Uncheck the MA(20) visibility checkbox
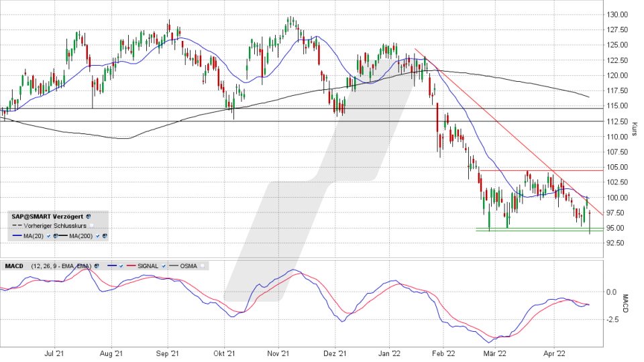This screenshot has width=644, height=362. click(48, 236)
